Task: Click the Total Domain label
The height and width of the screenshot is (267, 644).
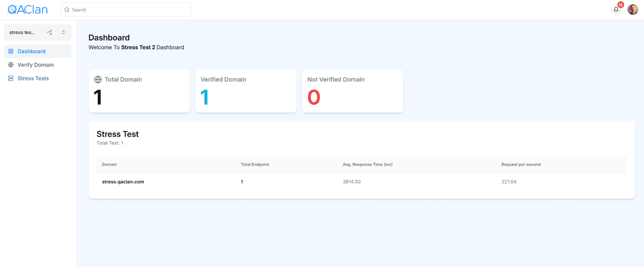Action: tap(123, 80)
